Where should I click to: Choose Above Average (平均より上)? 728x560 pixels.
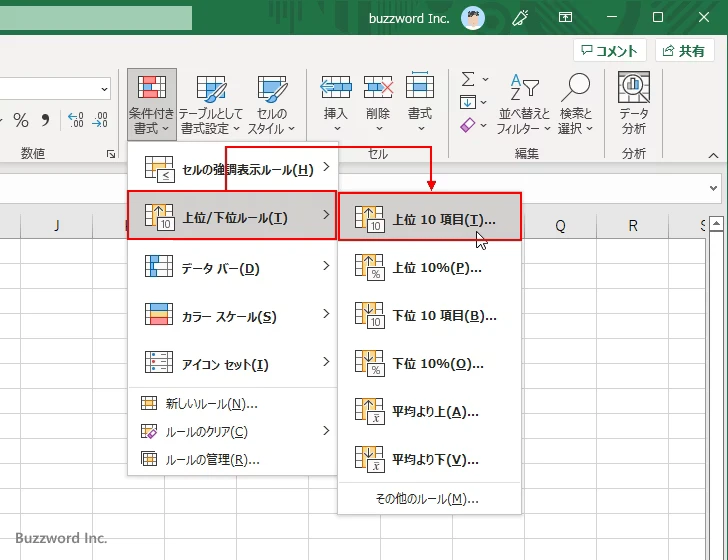point(430,411)
